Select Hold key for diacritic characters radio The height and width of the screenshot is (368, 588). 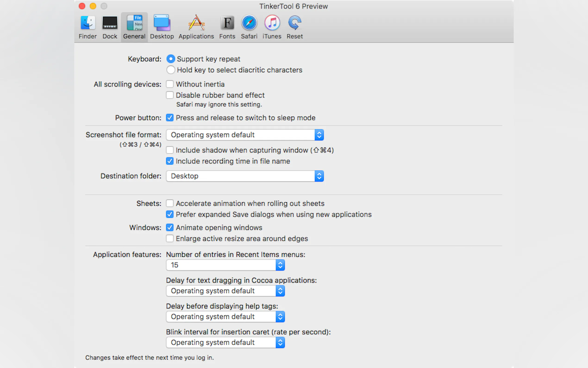point(171,70)
